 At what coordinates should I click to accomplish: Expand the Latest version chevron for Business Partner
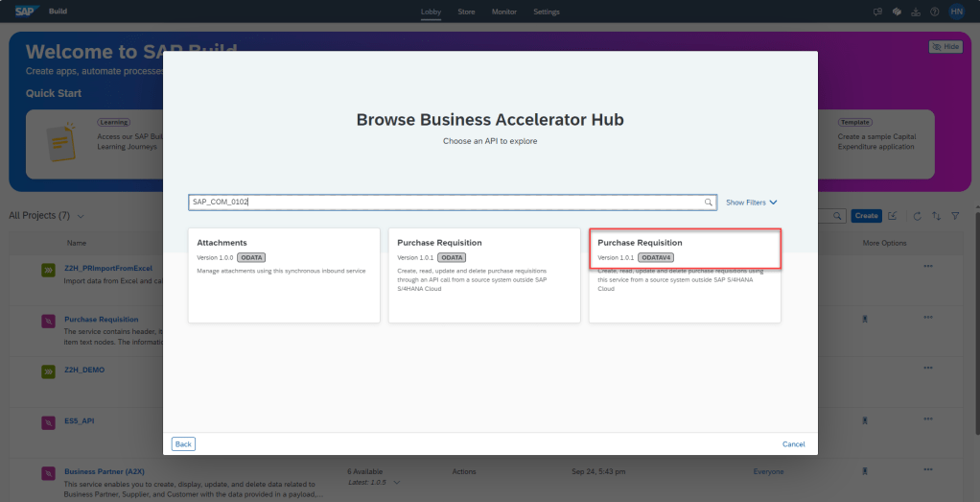[x=396, y=482]
